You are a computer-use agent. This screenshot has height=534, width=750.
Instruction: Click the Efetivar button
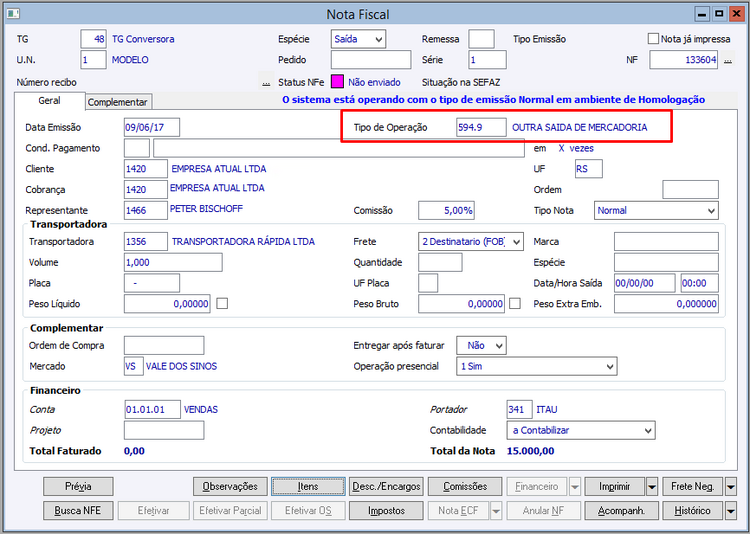click(x=154, y=511)
